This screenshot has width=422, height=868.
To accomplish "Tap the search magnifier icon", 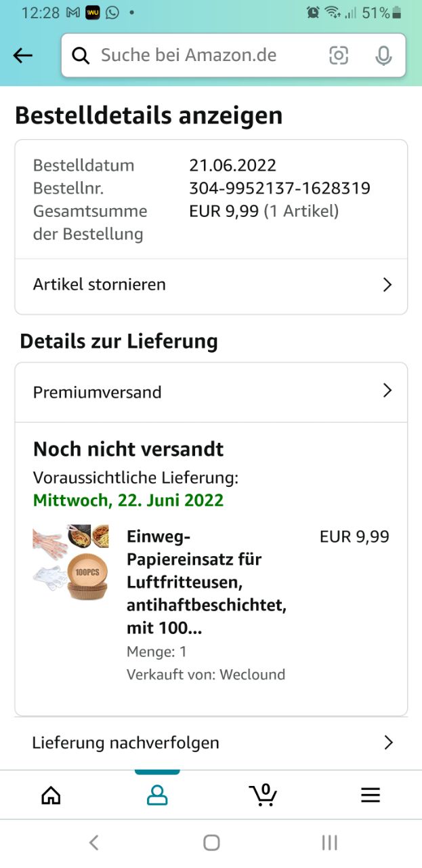I will click(x=81, y=56).
